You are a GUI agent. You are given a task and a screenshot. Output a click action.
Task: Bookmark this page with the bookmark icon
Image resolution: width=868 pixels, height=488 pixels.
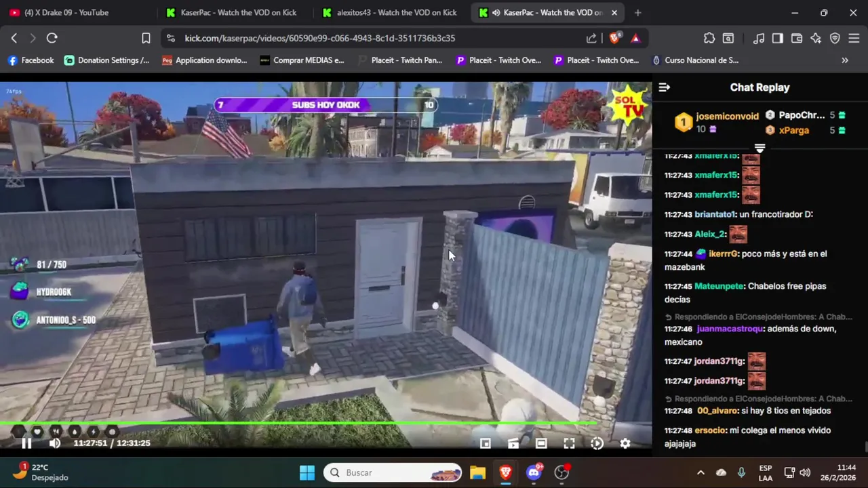point(146,39)
